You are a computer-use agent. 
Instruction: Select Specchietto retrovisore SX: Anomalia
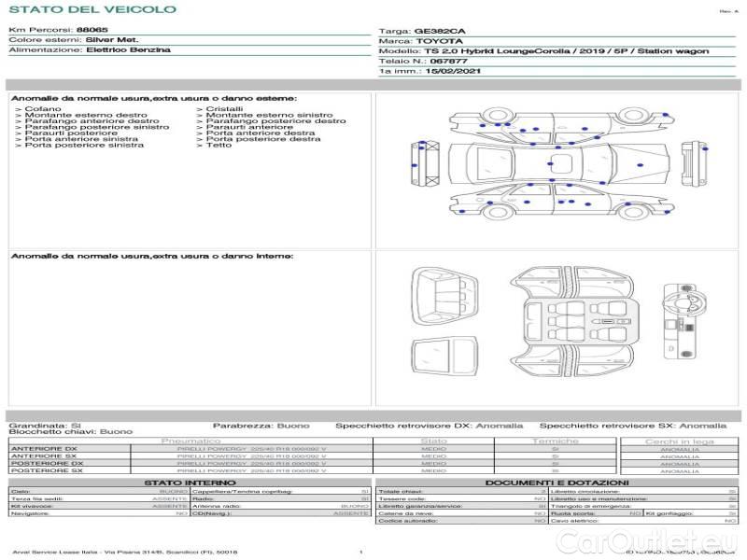[x=633, y=426]
